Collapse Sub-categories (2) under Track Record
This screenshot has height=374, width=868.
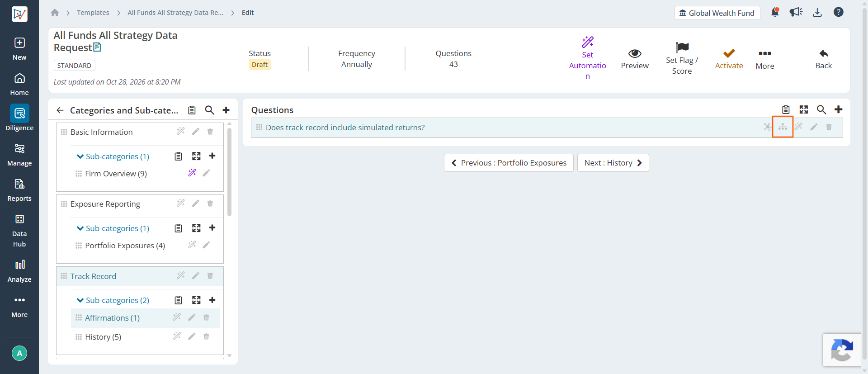coord(113,300)
